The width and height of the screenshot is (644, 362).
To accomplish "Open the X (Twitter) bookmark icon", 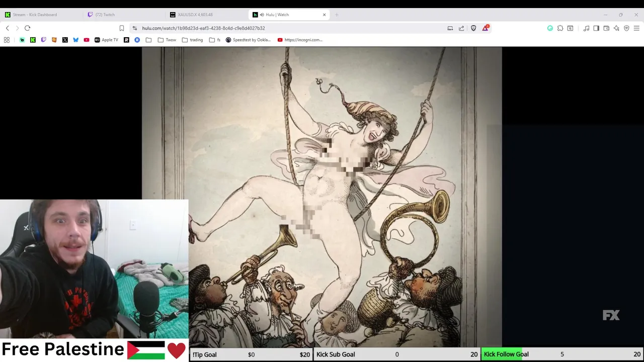I will coord(65,40).
